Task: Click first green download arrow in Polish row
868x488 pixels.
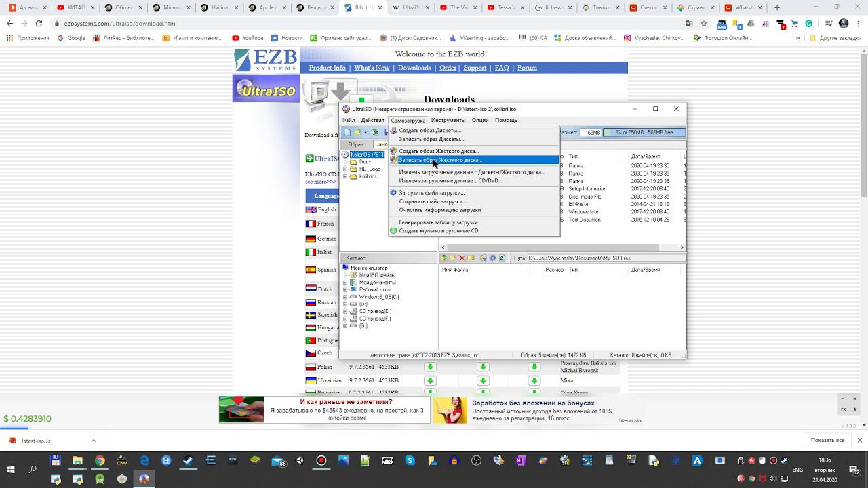Action: [x=430, y=367]
